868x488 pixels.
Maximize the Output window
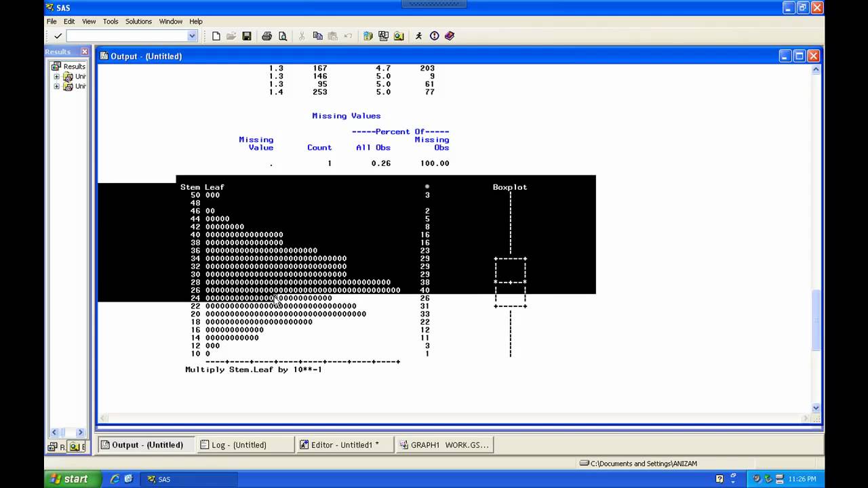tap(799, 56)
